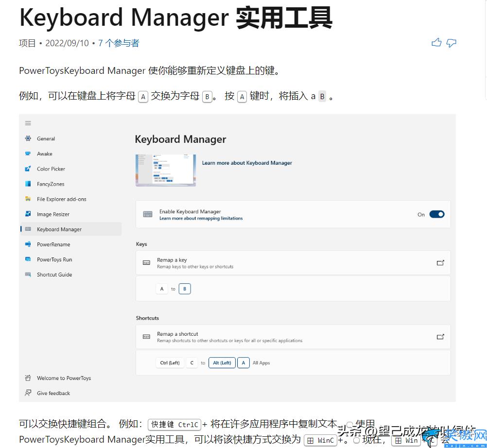Follow Learn more about Keyboard Manager link
This screenshot has height=448, width=487.
click(x=247, y=163)
